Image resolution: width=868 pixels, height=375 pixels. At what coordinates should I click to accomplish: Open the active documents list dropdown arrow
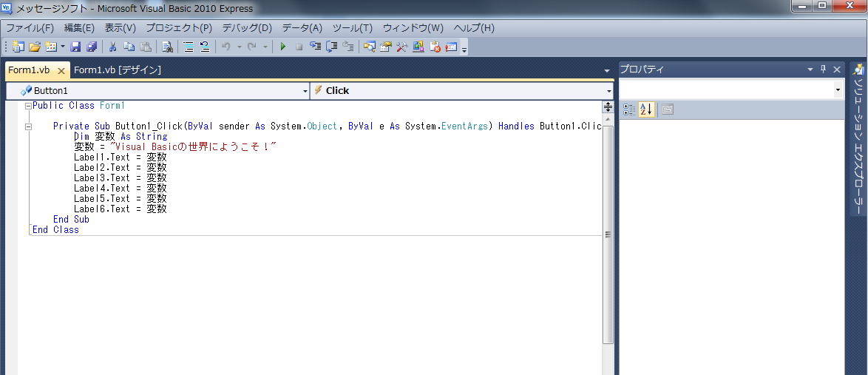pos(607,71)
